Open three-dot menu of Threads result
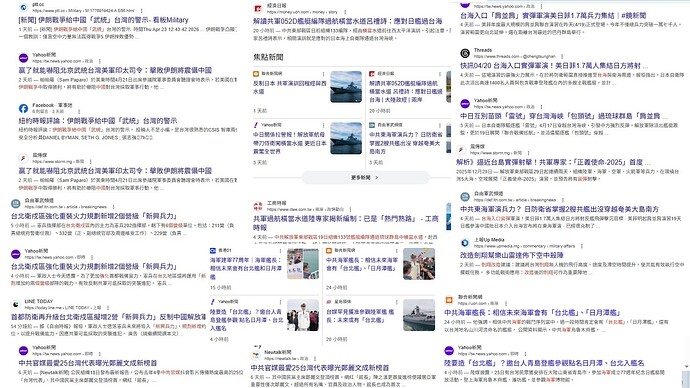Viewport: 690px width, 388px height. (x=562, y=56)
